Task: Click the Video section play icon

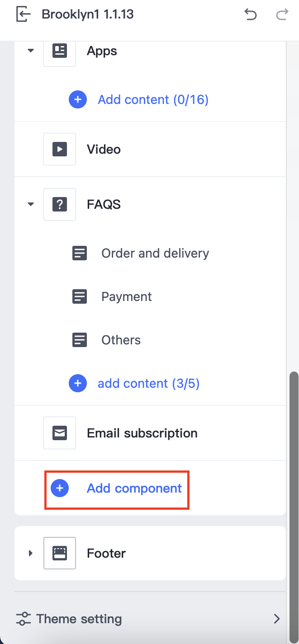Action: point(60,149)
